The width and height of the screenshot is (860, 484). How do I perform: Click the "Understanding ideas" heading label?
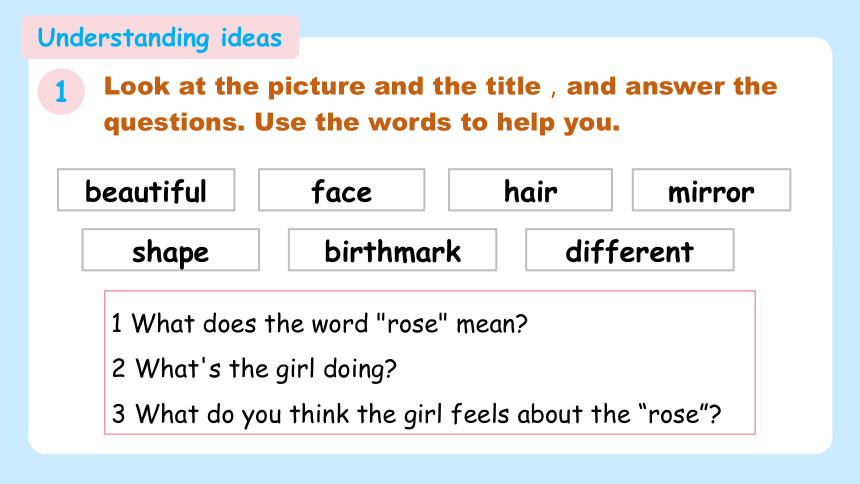pos(160,38)
